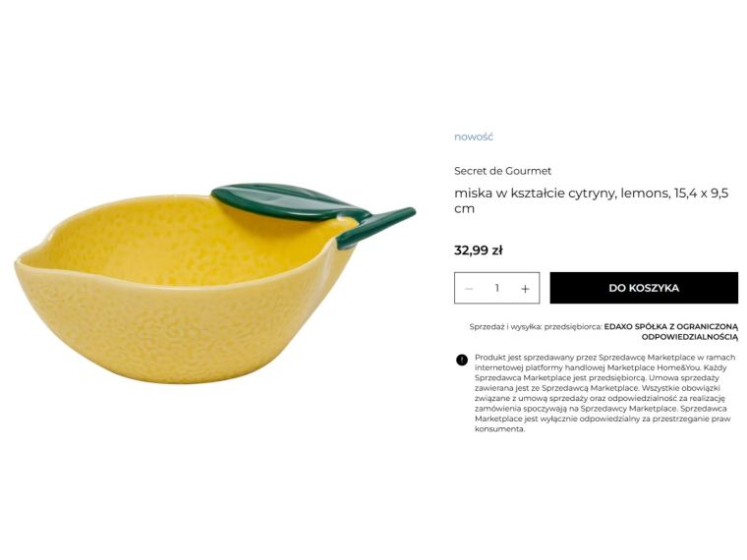Focus the quantity field showing 1
The height and width of the screenshot is (560, 747).
click(497, 288)
